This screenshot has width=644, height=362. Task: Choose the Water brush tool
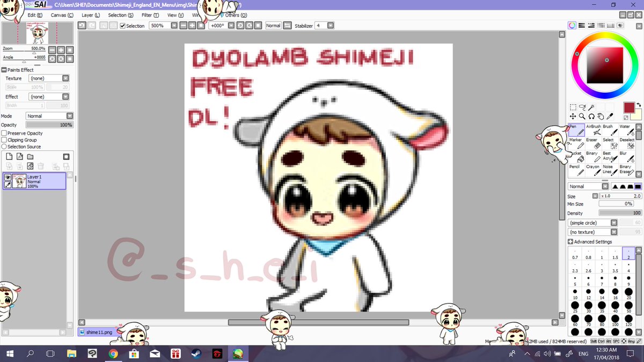click(x=626, y=130)
